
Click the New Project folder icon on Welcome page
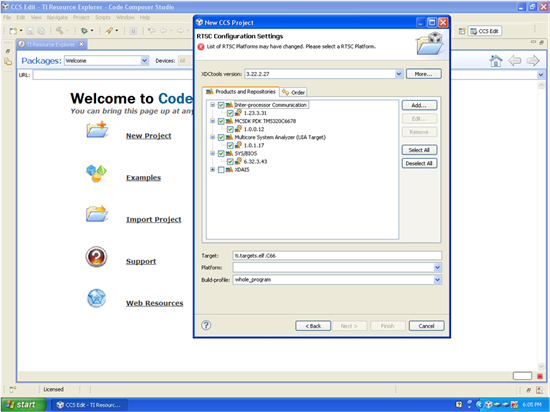tap(97, 129)
